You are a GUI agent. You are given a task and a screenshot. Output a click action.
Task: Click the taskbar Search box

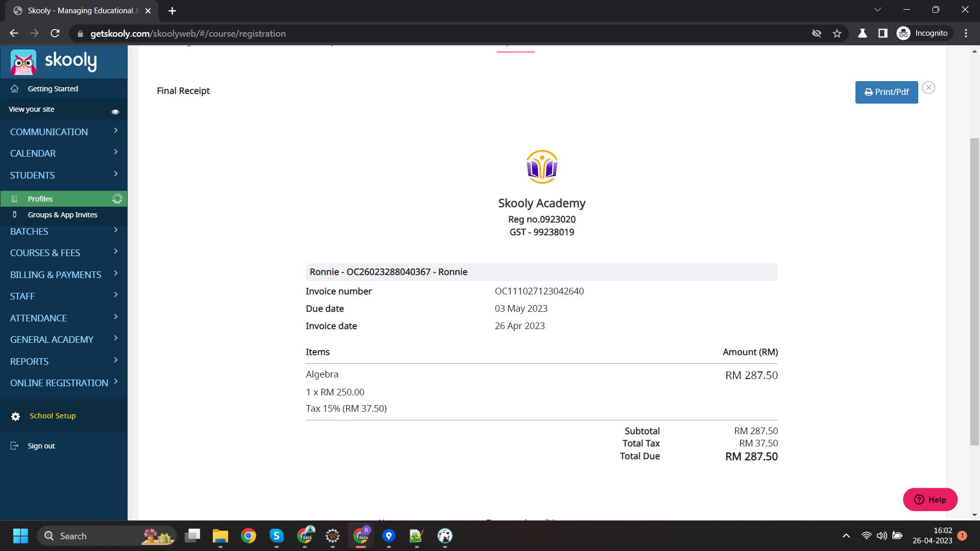pos(107,536)
